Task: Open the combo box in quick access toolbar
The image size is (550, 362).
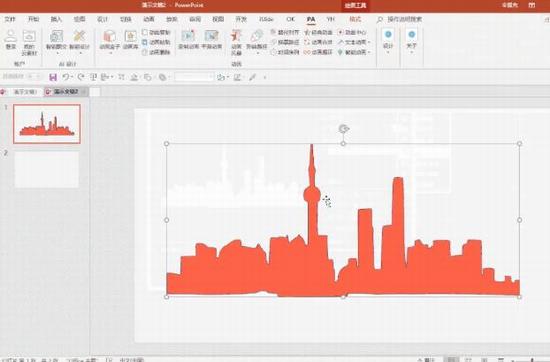Action: point(194,77)
